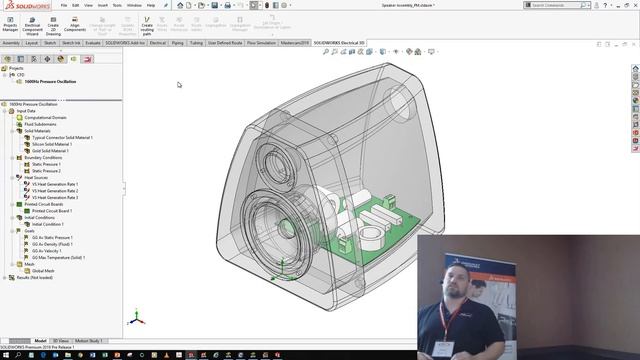Open the Edit Appearance icon in the view toolbar
640x360 pixels.
click(x=409, y=52)
